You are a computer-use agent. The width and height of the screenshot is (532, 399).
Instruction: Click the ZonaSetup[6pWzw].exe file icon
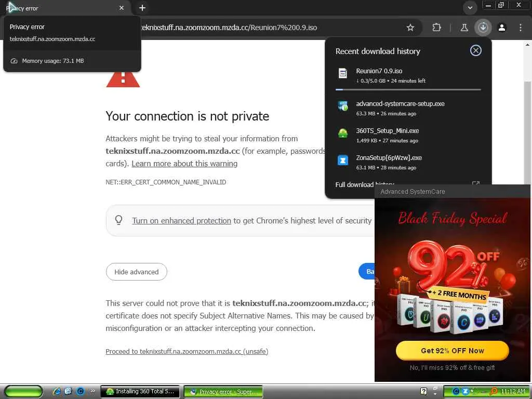(343, 160)
